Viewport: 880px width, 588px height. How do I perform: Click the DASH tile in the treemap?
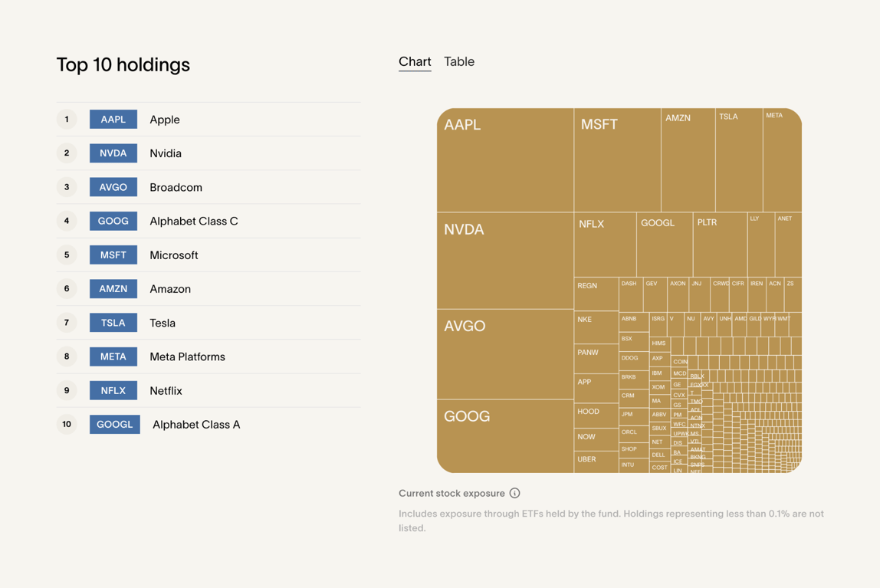[631, 294]
